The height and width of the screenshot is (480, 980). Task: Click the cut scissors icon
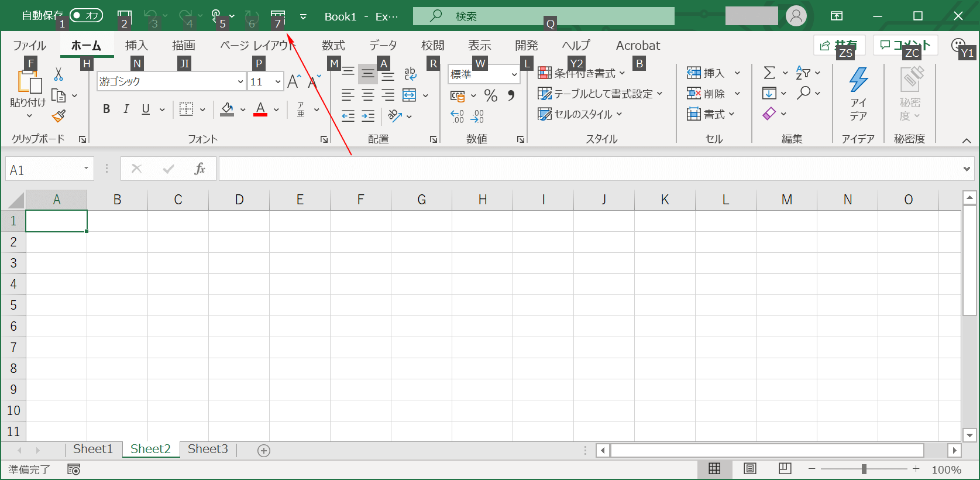point(59,74)
